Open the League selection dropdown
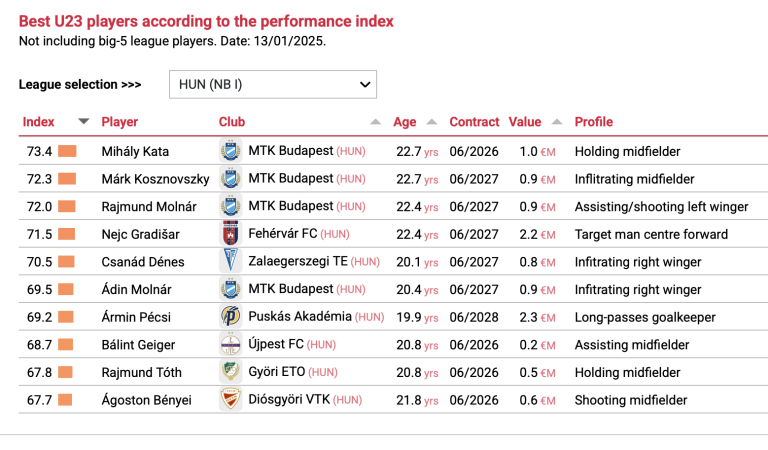The image size is (768, 450). pos(273,85)
